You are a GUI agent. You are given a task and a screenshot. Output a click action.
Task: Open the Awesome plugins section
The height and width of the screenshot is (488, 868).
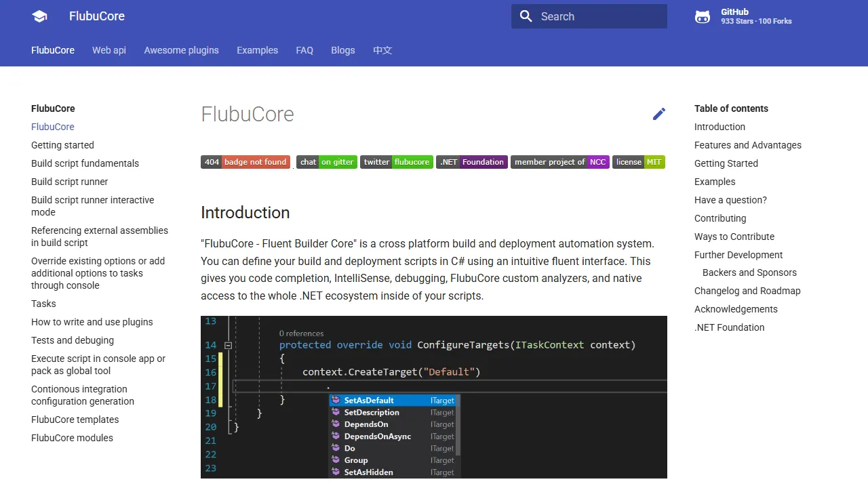coord(181,50)
